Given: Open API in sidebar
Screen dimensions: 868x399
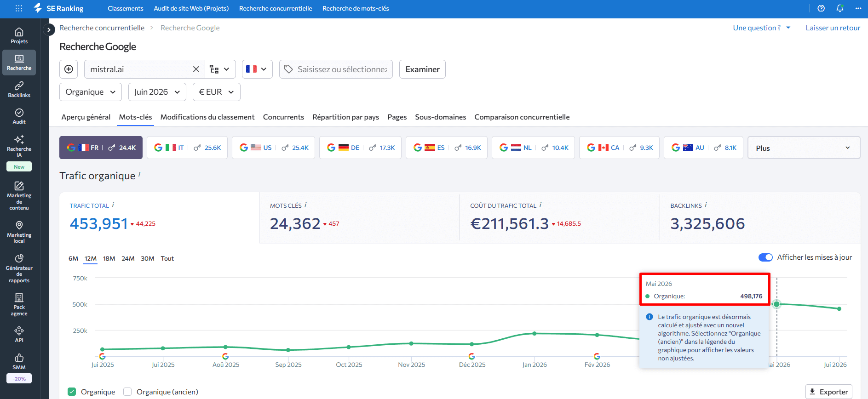Looking at the screenshot, I should 19,334.
